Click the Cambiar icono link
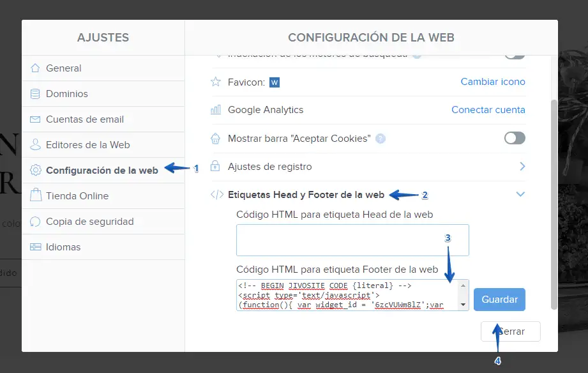This screenshot has width=588, height=373. click(493, 82)
